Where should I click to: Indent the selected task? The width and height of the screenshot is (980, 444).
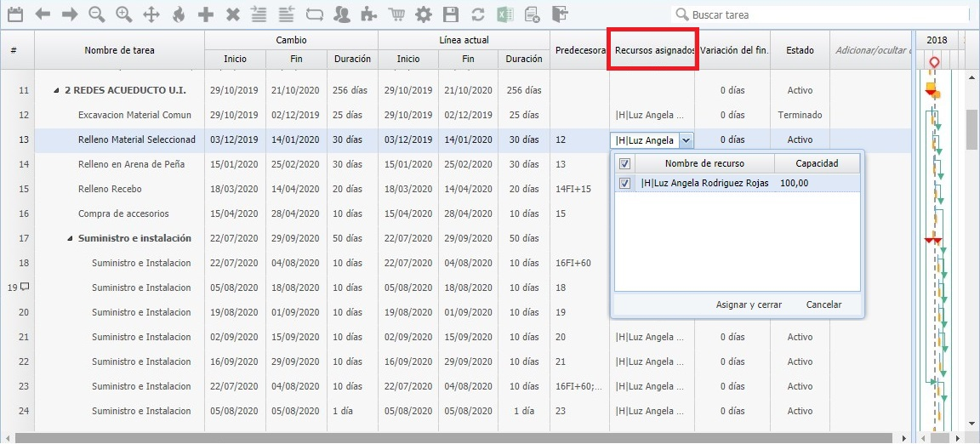(x=259, y=14)
